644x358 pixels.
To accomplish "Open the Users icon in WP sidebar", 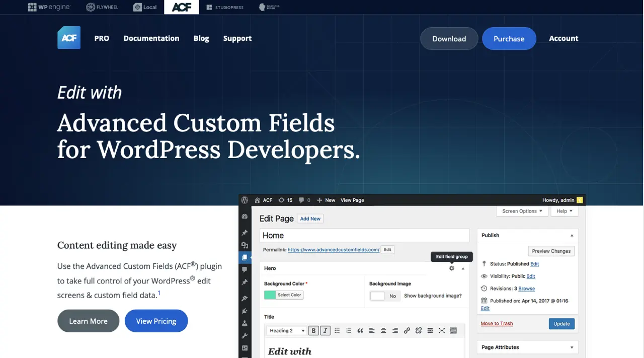I will pos(245,323).
